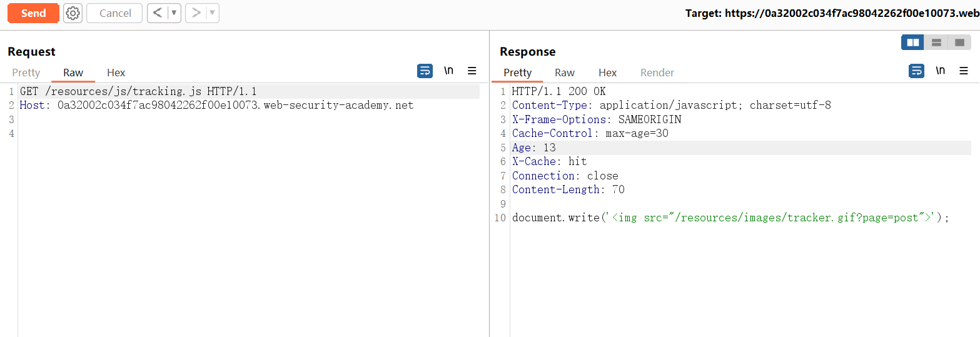Switch to side-by-side split layout
Image resolution: width=980 pixels, height=337 pixels.
[x=912, y=43]
